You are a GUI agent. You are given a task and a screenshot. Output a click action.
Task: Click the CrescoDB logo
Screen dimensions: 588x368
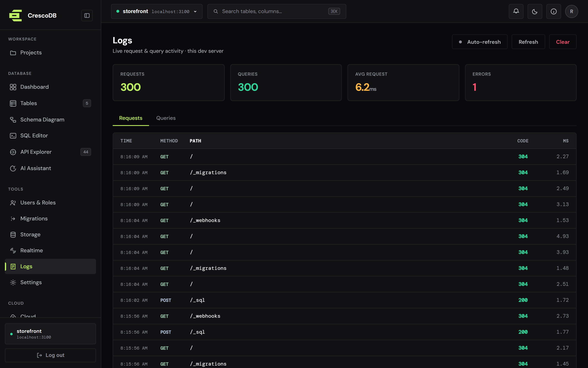[x=16, y=16]
